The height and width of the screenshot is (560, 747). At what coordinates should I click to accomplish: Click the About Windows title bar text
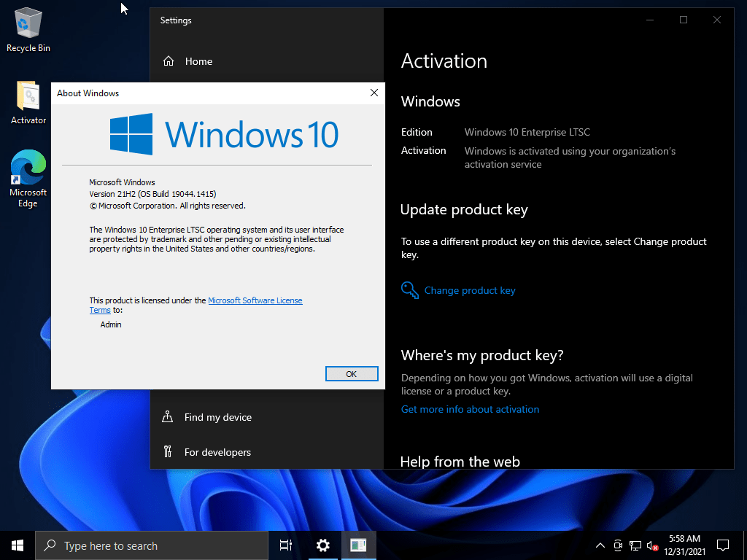[x=88, y=93]
